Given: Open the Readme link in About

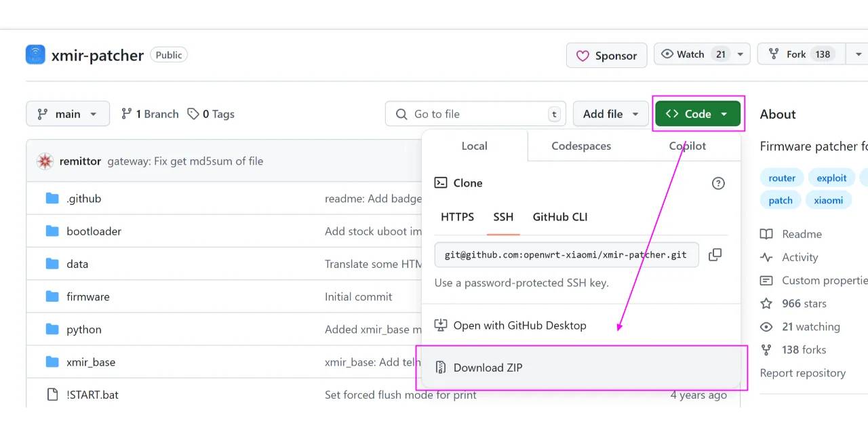Looking at the screenshot, I should coord(791,234).
